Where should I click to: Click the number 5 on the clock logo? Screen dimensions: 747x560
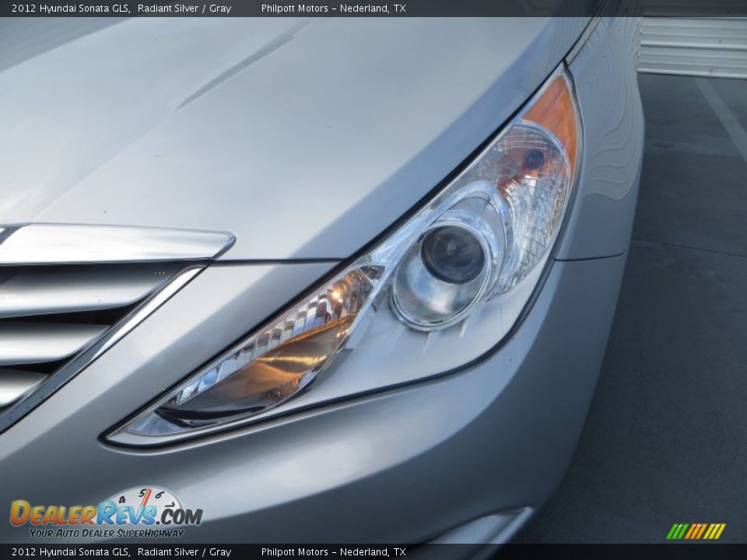142,493
